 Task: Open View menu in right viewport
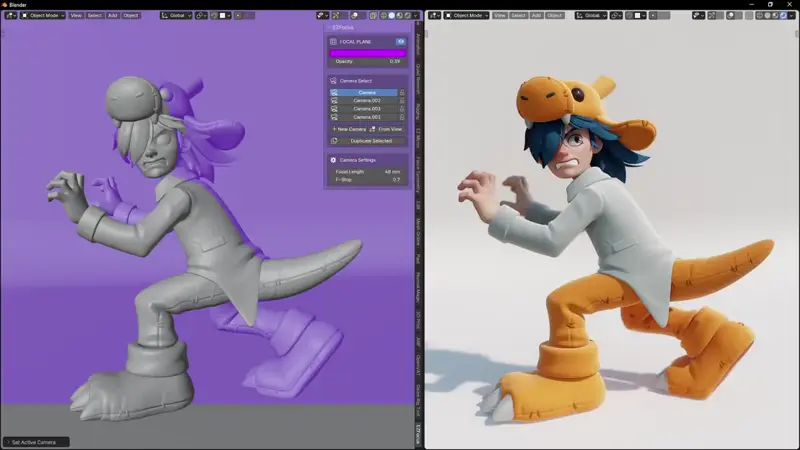coord(499,15)
